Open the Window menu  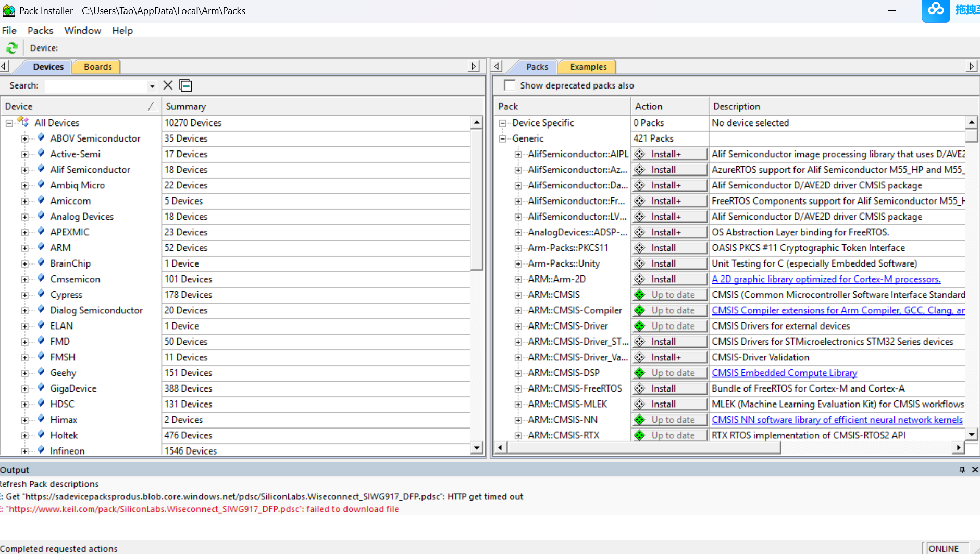[82, 30]
